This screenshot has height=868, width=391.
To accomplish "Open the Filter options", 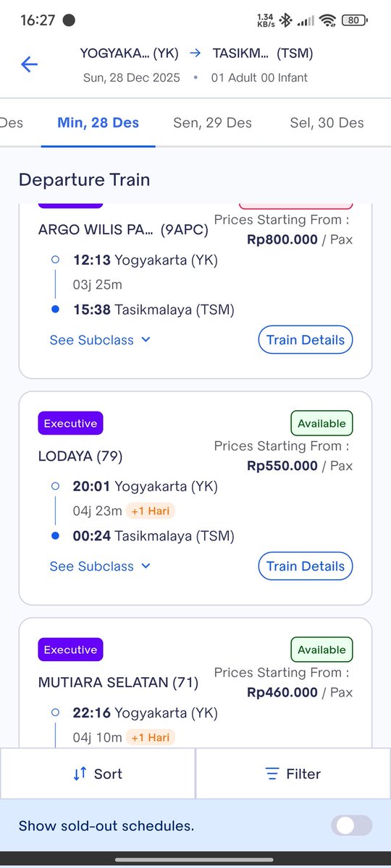I will click(x=293, y=774).
